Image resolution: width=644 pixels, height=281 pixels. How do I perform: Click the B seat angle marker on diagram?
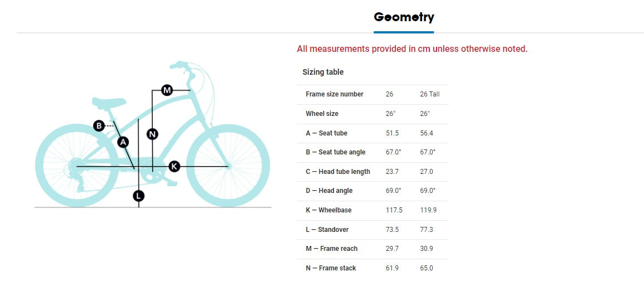point(99,126)
